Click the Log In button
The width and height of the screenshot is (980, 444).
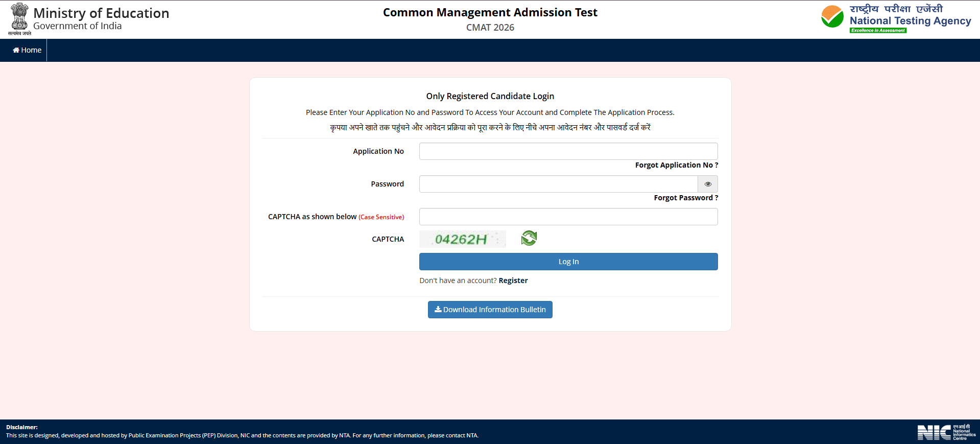(568, 262)
